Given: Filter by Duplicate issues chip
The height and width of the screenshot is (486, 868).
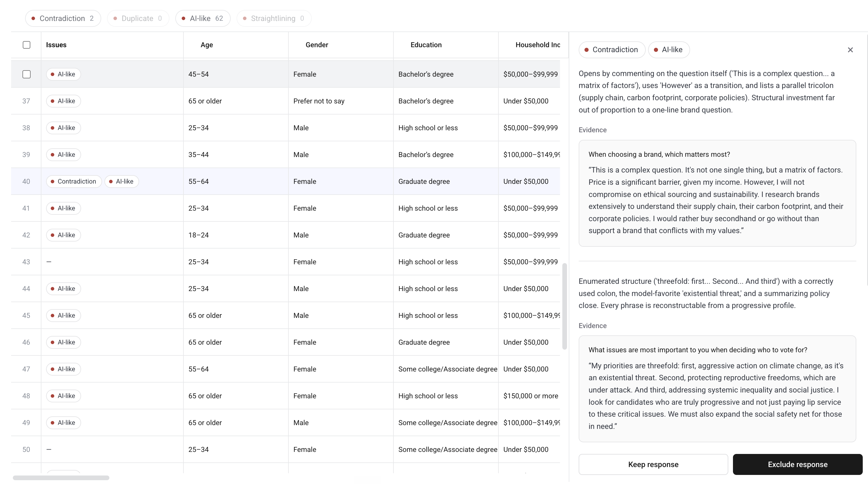Looking at the screenshot, I should coord(138,18).
